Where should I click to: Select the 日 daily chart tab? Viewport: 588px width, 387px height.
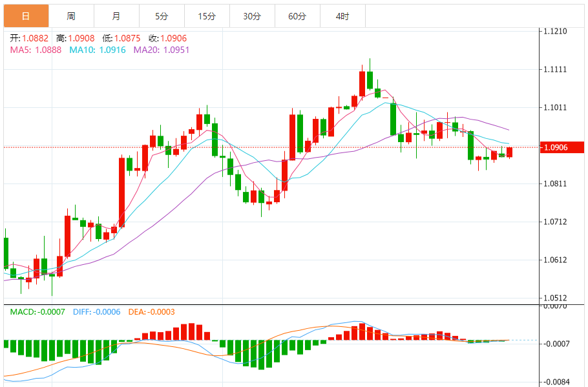point(26,16)
